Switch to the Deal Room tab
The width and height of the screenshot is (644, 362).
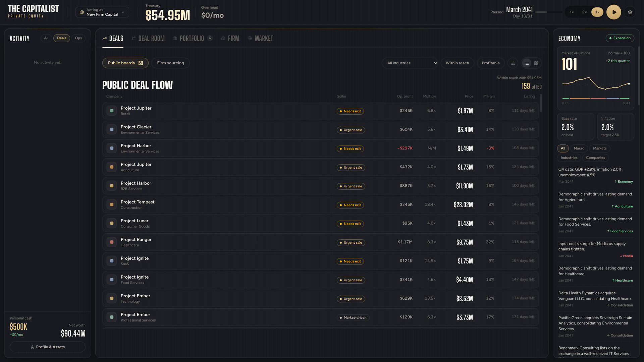pyautogui.click(x=148, y=39)
